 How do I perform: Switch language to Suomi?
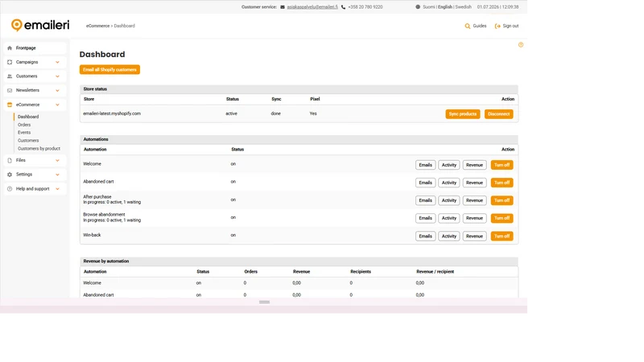429,7
